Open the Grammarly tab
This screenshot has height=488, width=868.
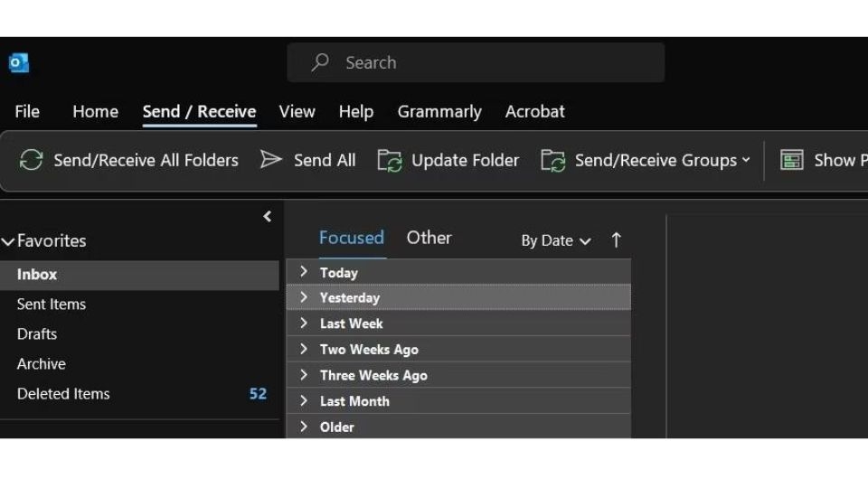(x=439, y=112)
